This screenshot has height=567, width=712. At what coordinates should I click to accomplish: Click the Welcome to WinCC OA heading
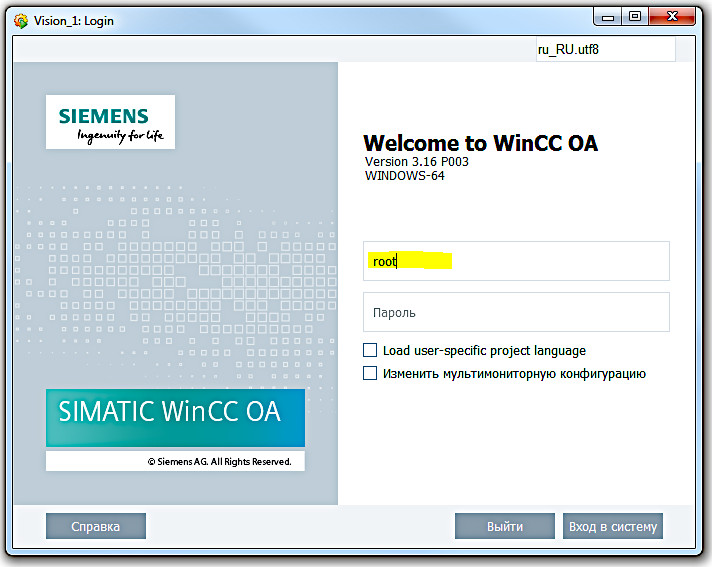[481, 143]
